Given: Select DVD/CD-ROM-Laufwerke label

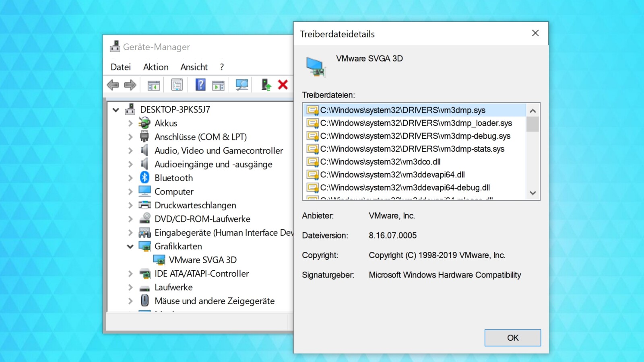Looking at the screenshot, I should click(202, 219).
